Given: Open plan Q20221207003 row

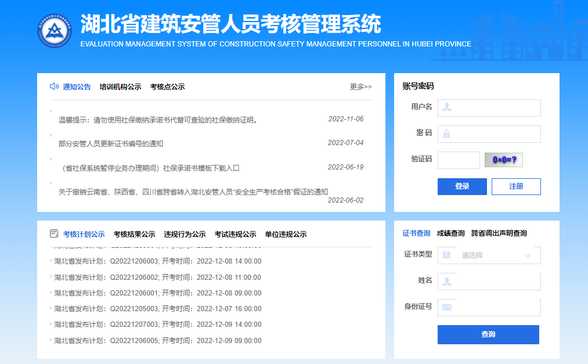Looking at the screenshot, I should [x=158, y=325].
